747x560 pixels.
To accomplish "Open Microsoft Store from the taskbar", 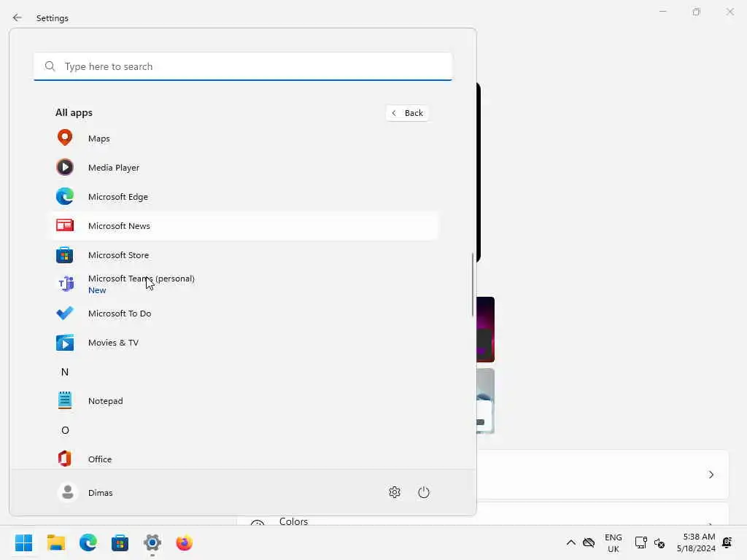I will click(120, 542).
